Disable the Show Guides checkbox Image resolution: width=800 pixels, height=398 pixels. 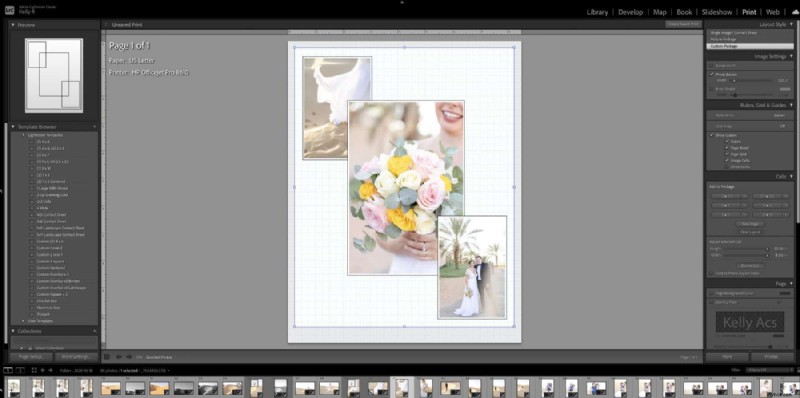point(711,135)
